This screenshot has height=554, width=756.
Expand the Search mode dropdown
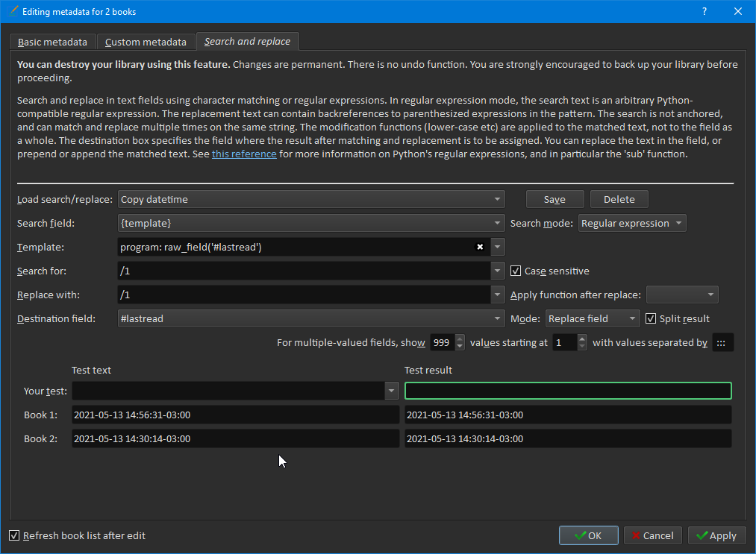coord(631,223)
